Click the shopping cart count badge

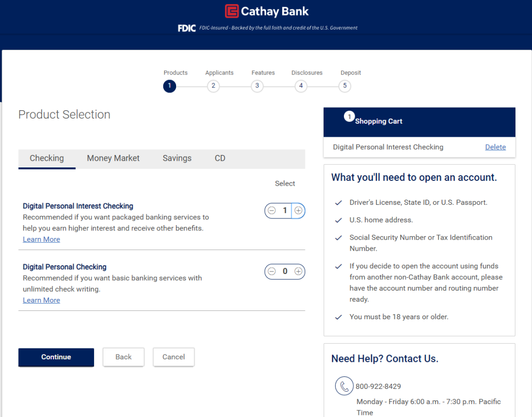point(349,116)
